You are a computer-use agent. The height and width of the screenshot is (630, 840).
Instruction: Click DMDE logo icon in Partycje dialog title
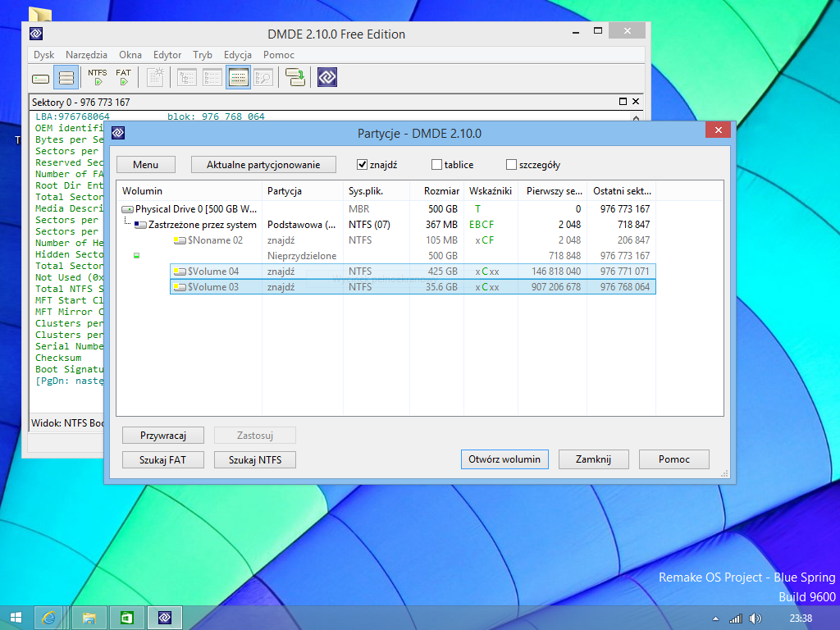coord(118,133)
